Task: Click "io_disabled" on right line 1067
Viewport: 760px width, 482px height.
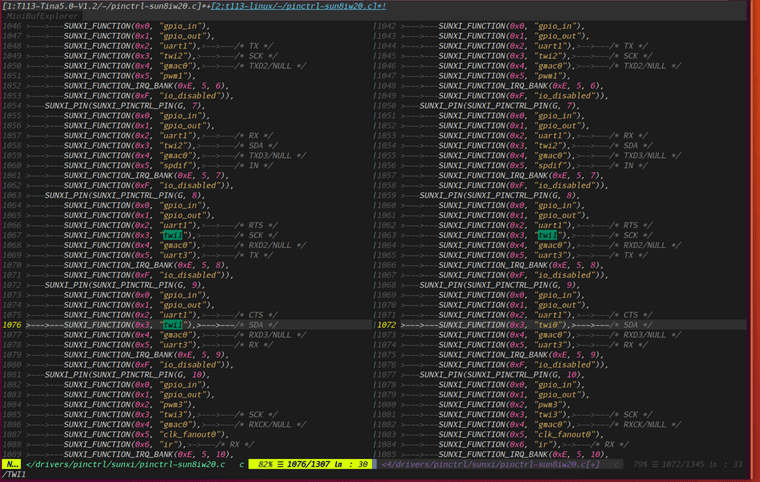Action: point(564,275)
